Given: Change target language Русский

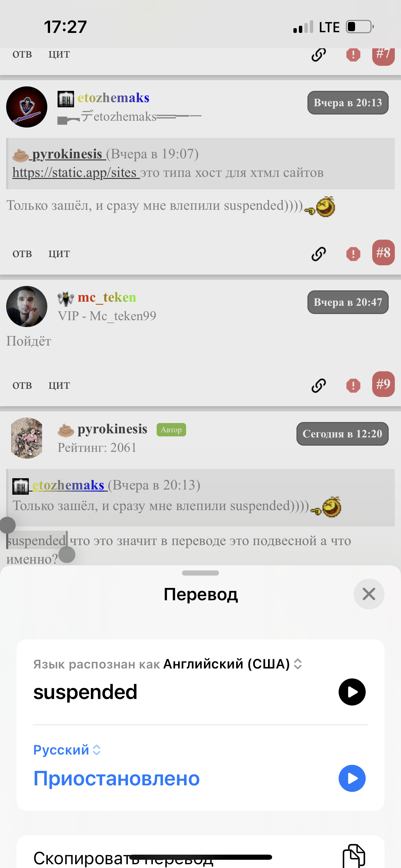Looking at the screenshot, I should [x=67, y=750].
